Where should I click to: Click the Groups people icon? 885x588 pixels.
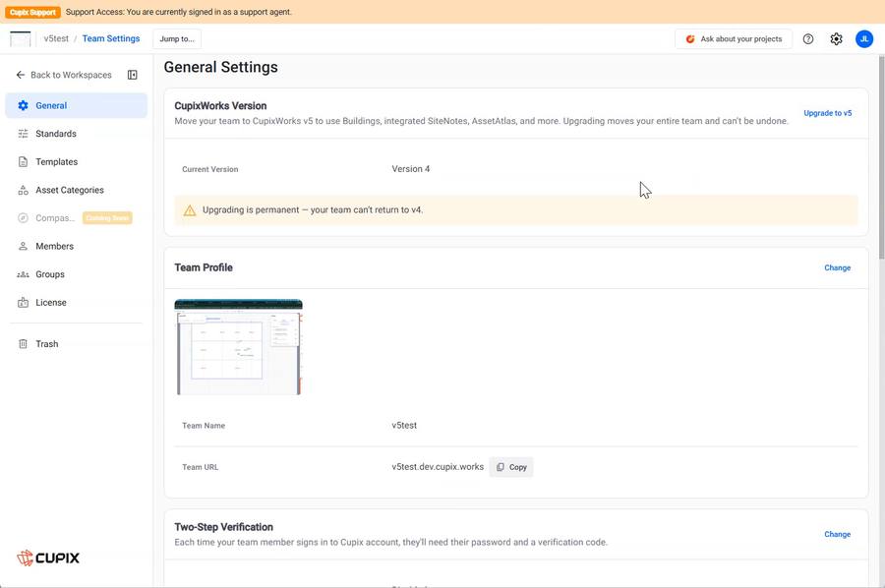(x=24, y=274)
